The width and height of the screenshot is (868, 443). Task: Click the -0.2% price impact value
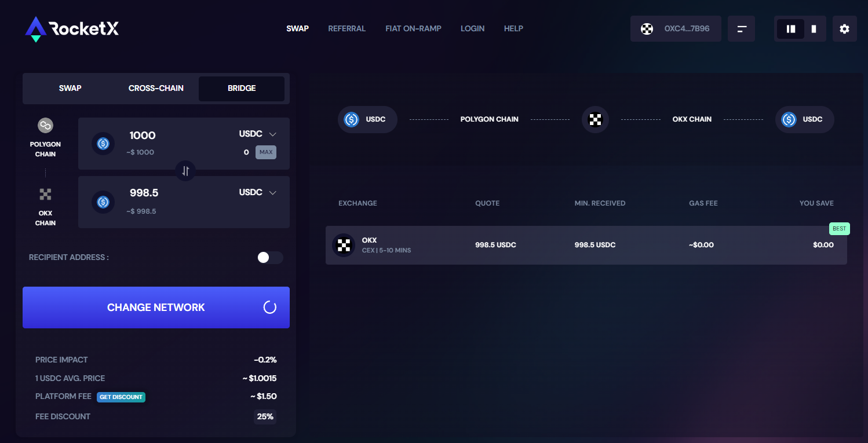[x=265, y=360]
